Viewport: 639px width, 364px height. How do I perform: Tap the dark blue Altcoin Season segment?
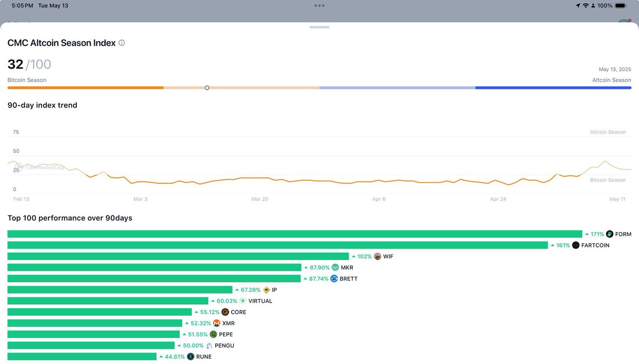tap(553, 88)
